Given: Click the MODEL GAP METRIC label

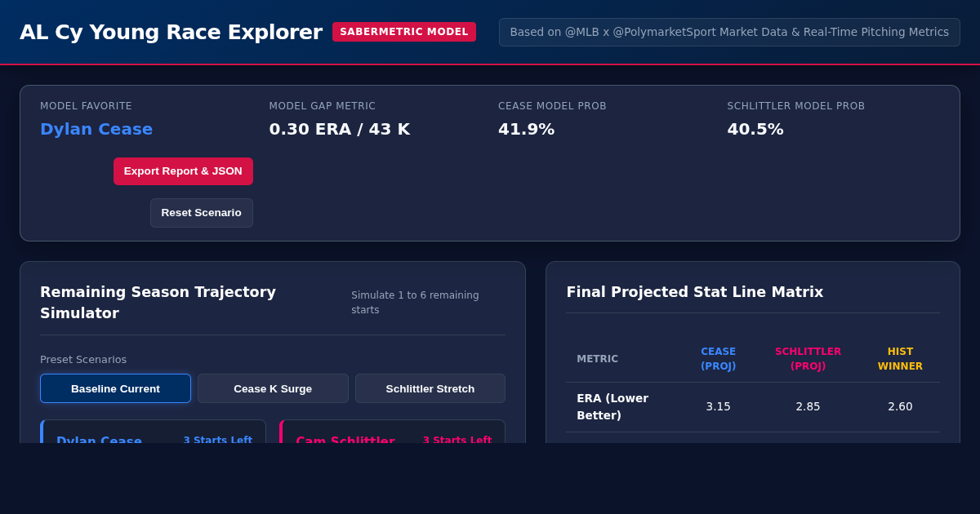Looking at the screenshot, I should (323, 106).
